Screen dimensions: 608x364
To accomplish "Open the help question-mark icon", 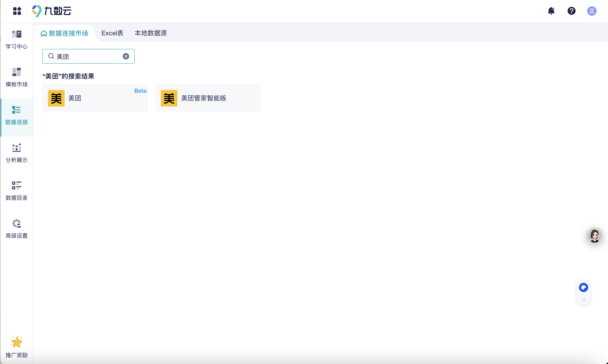I will click(x=572, y=11).
